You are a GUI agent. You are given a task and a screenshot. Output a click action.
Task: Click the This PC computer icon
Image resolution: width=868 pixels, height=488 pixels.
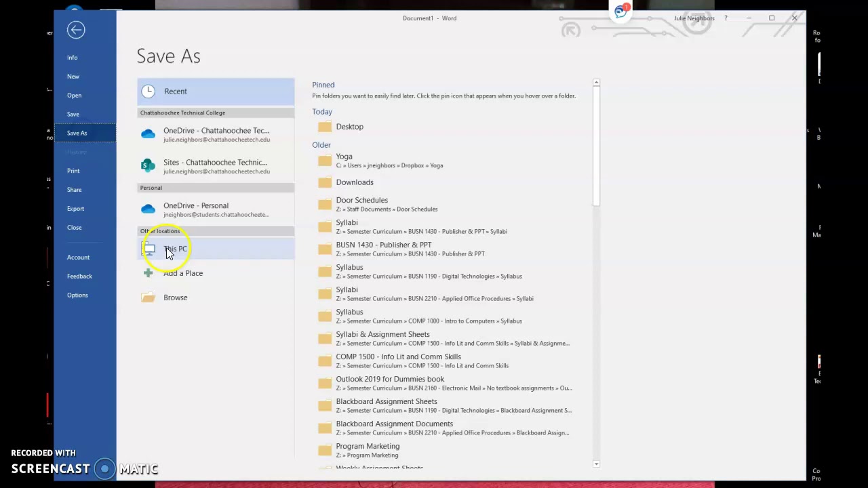tap(149, 249)
